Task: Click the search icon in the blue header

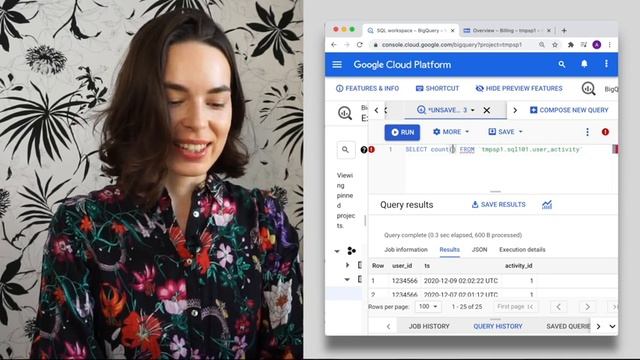Action: pyautogui.click(x=562, y=64)
